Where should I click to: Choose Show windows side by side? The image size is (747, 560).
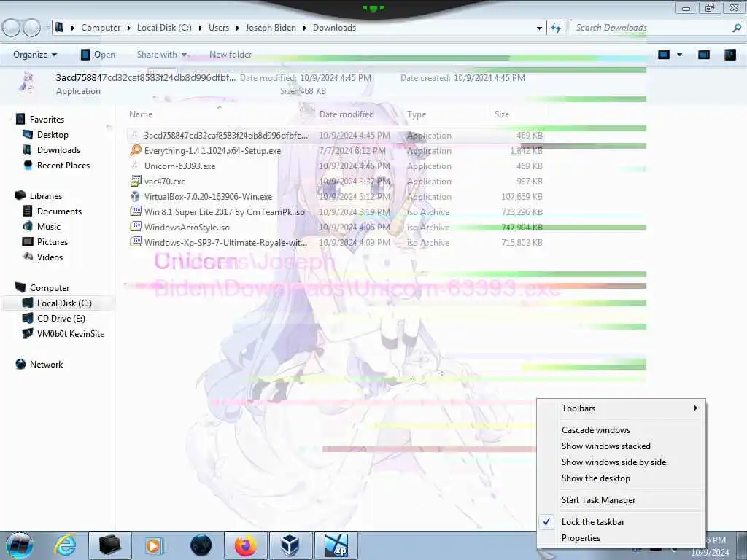[x=614, y=462]
